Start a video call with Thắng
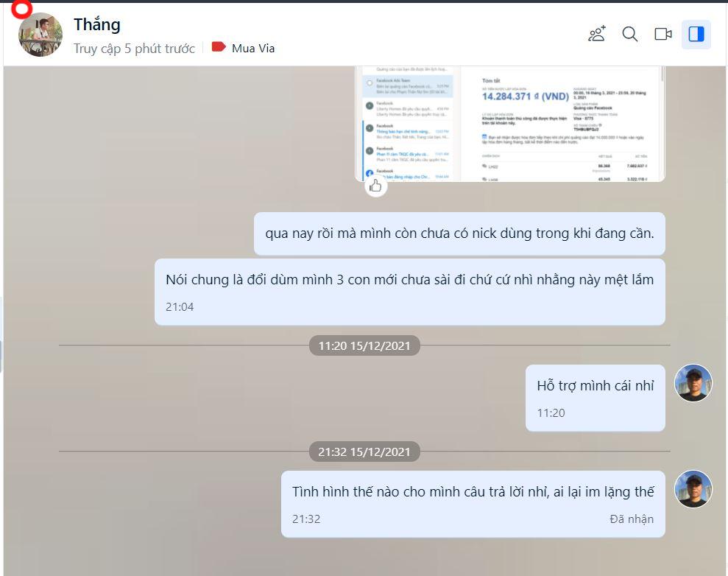728x576 pixels. (x=663, y=34)
